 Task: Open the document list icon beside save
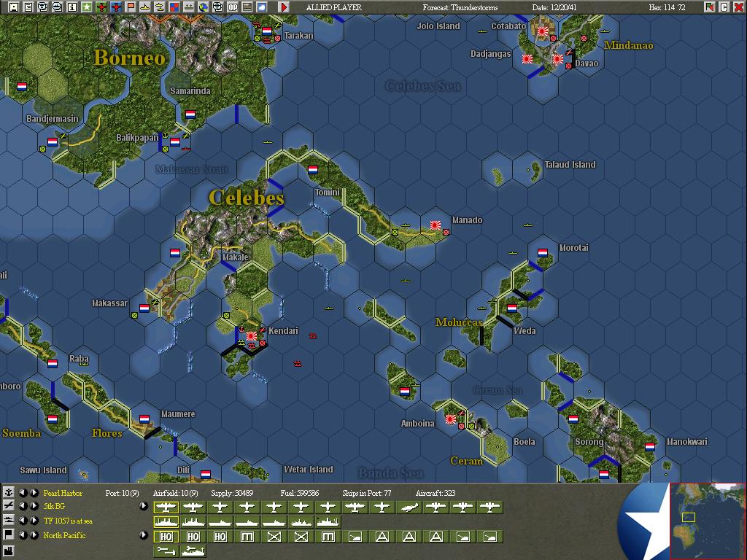[x=28, y=7]
